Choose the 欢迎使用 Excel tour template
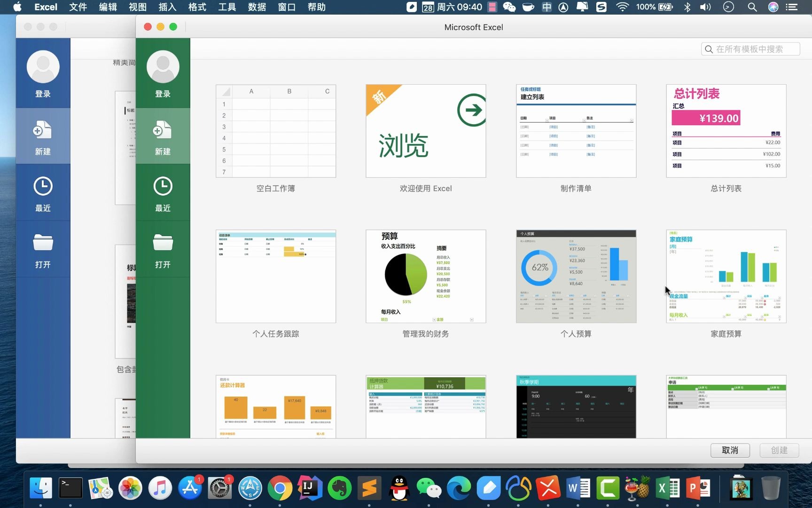 point(426,131)
